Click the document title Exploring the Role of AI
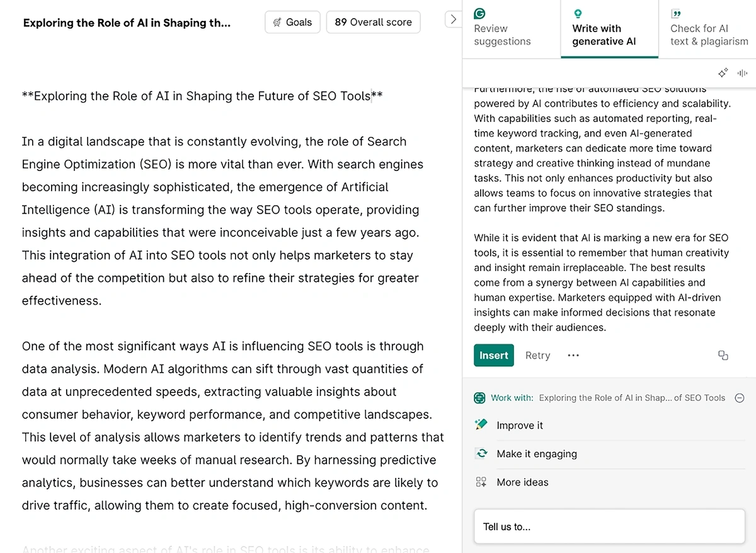Viewport: 756px width, 553px height. tap(127, 23)
